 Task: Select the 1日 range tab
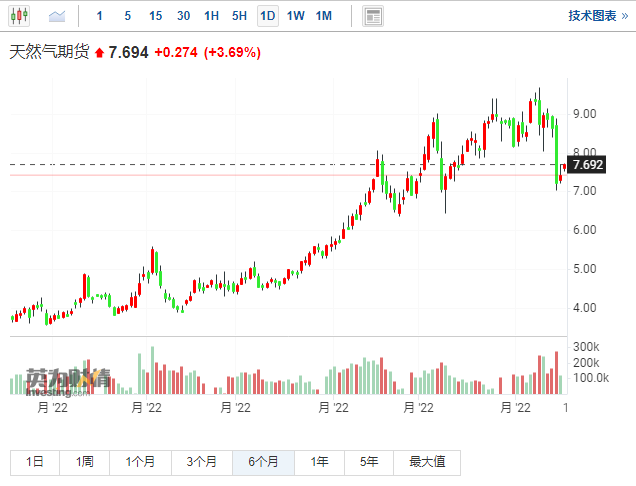(x=35, y=462)
